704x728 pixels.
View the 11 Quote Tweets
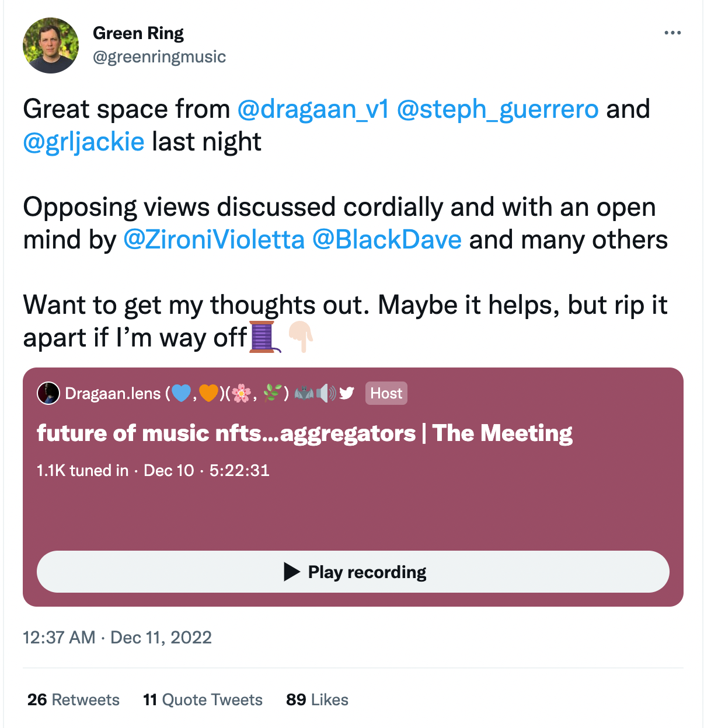pyautogui.click(x=203, y=699)
